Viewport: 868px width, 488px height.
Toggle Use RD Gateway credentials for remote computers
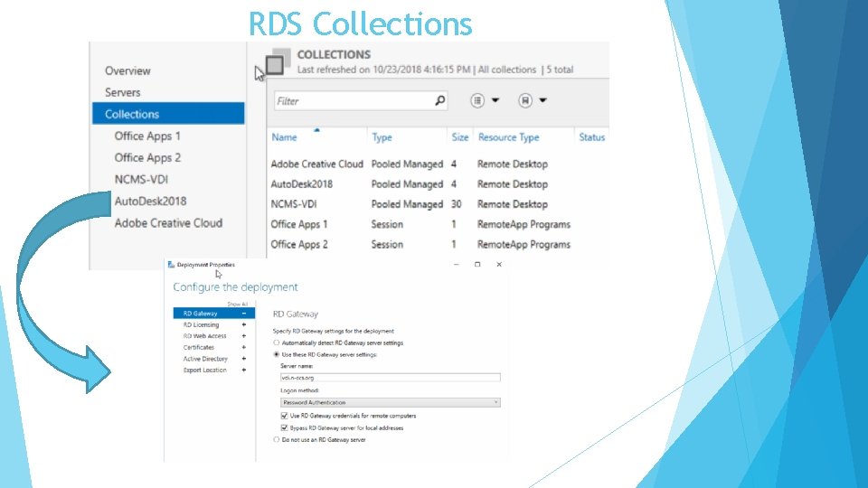(284, 416)
